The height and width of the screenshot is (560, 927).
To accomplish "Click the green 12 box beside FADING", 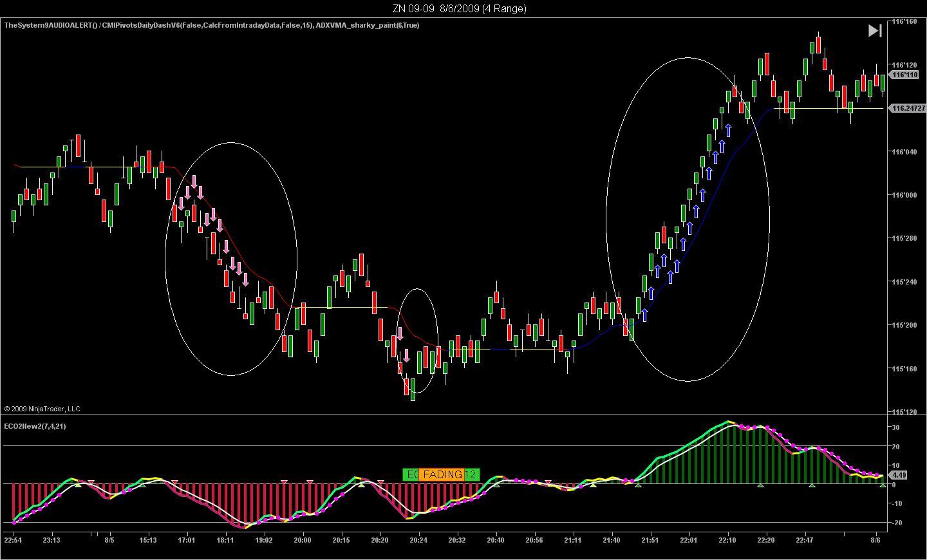I will [471, 474].
